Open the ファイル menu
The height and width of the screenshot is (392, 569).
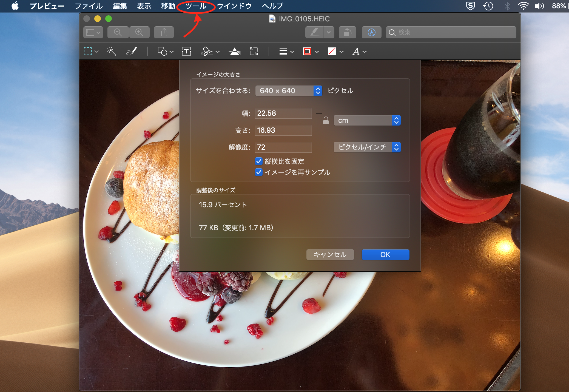click(89, 6)
